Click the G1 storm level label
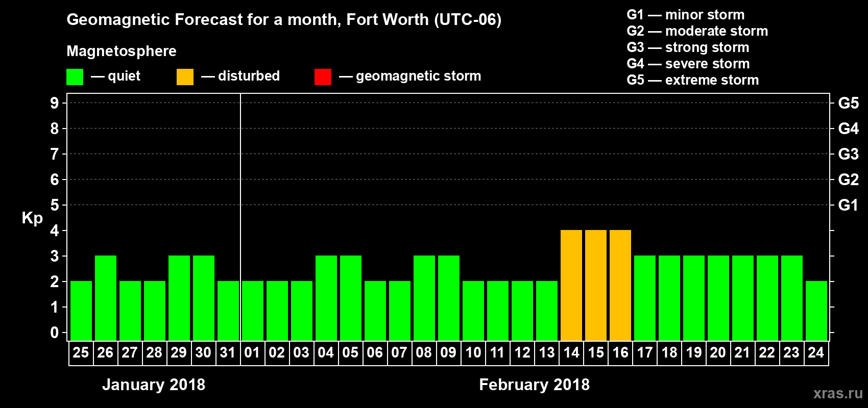868x408 pixels. 848,205
